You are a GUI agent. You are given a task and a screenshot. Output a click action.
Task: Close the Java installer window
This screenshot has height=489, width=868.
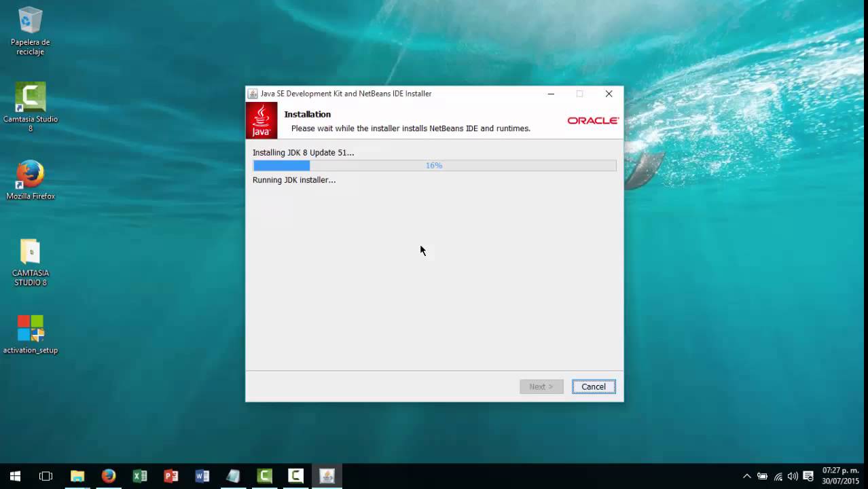[609, 94]
